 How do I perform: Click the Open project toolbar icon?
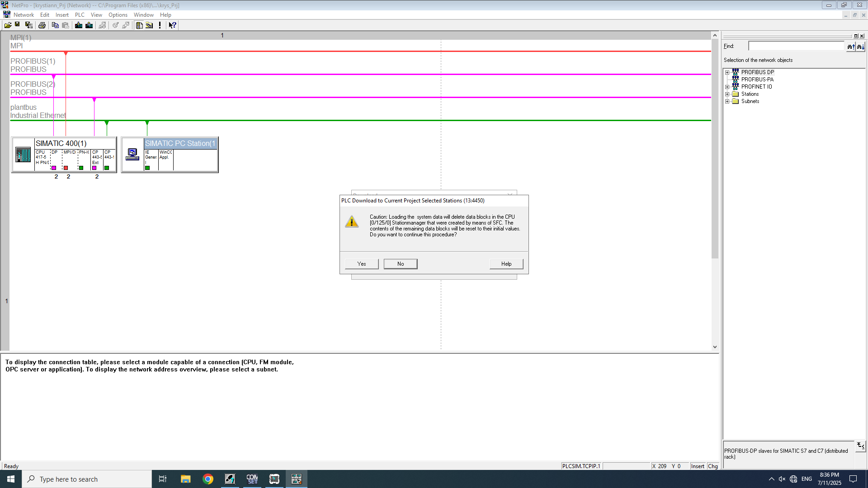click(8, 25)
